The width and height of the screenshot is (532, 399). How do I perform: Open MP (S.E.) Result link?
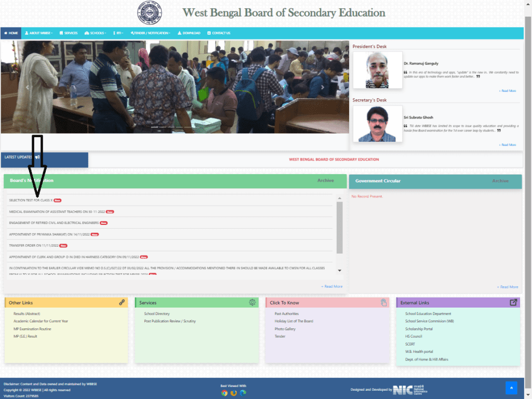[x=25, y=337]
